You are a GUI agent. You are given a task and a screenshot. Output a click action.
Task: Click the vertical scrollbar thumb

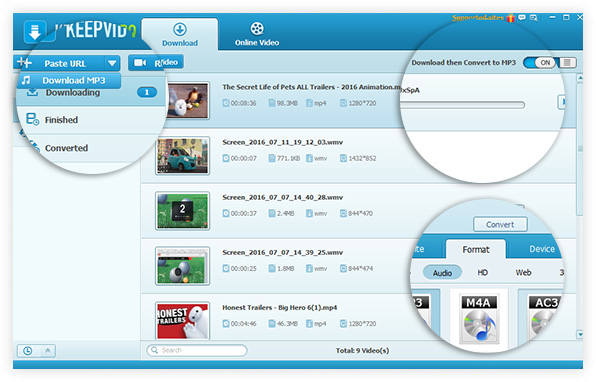click(580, 148)
